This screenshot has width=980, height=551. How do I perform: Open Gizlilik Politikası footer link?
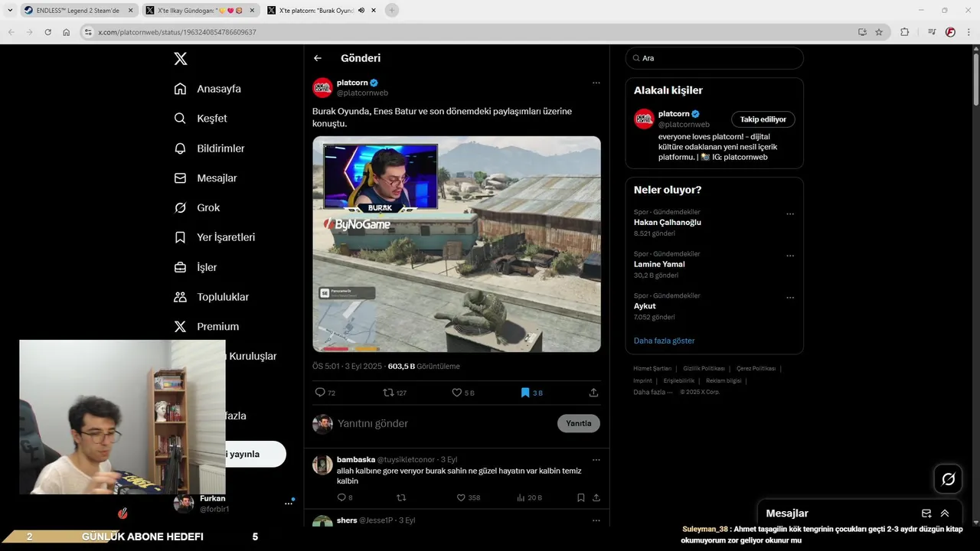[704, 369]
